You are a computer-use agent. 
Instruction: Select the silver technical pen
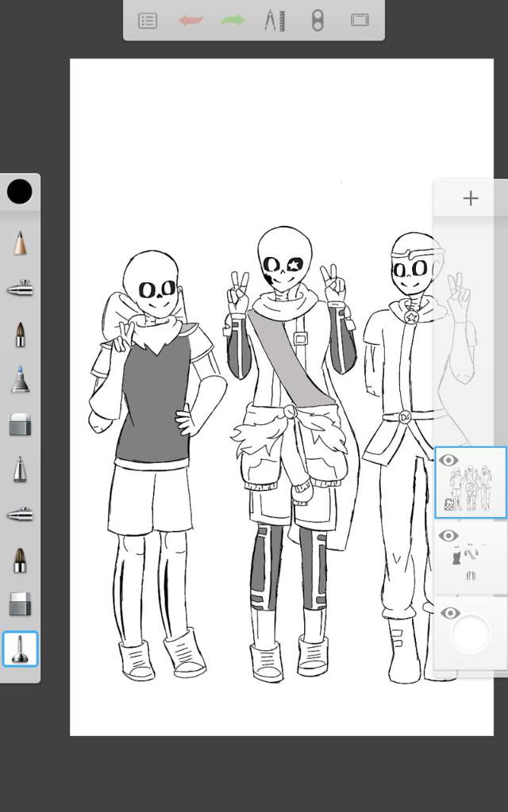click(20, 469)
